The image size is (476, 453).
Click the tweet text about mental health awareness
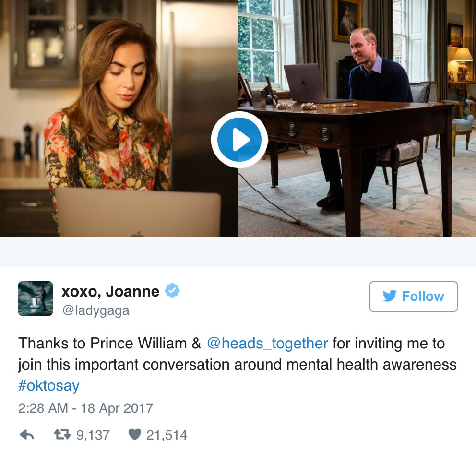[238, 365]
